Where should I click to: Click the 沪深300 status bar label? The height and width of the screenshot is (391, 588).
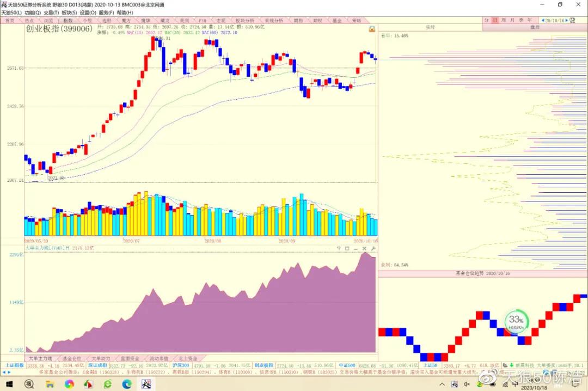pyautogui.click(x=181, y=365)
